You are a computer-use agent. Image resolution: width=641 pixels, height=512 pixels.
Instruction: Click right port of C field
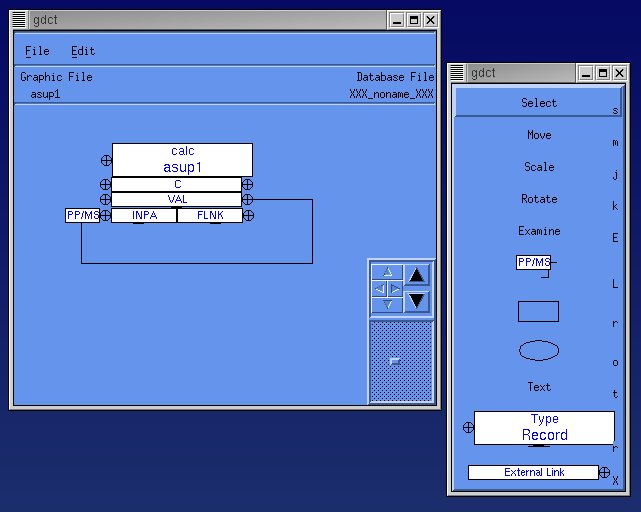pyautogui.click(x=247, y=184)
